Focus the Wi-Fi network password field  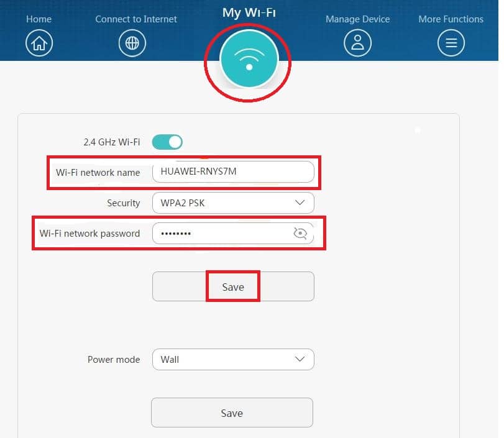pyautogui.click(x=233, y=234)
